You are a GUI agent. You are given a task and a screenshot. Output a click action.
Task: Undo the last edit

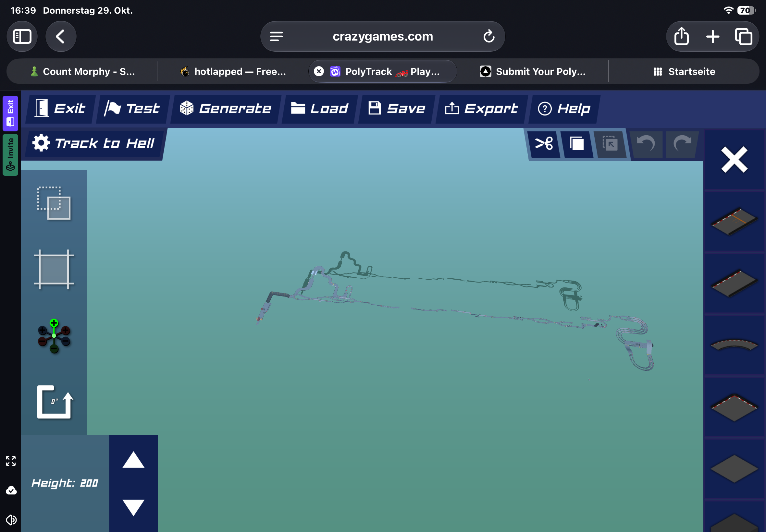646,144
